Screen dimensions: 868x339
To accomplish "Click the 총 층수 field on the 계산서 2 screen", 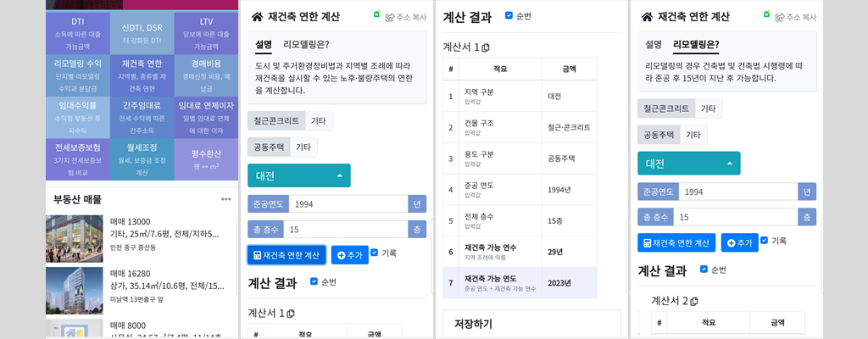I will click(x=735, y=217).
